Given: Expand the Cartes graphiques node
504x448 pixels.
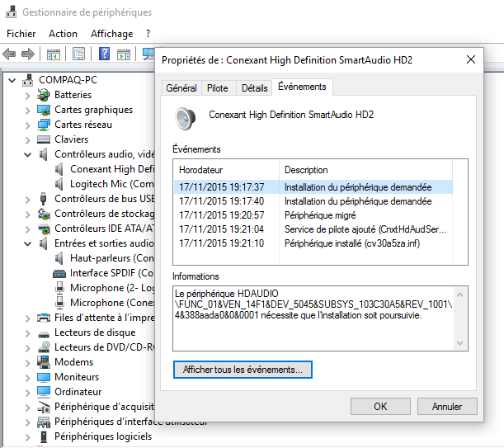Looking at the screenshot, I should [x=28, y=110].
